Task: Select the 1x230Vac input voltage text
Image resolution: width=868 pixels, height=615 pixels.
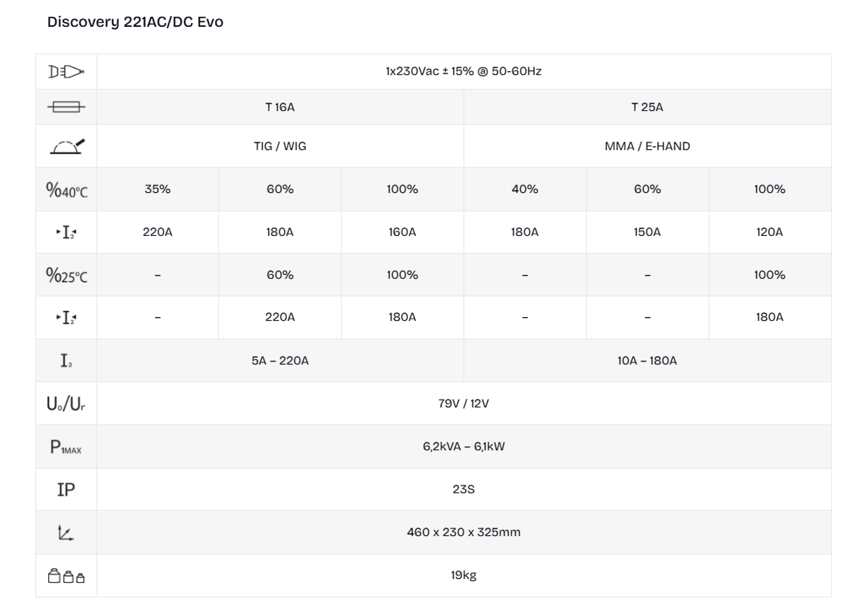Action: [x=463, y=71]
